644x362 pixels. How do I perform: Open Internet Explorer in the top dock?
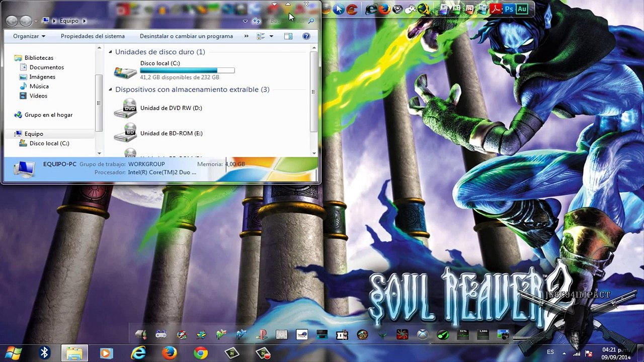pos(372,9)
